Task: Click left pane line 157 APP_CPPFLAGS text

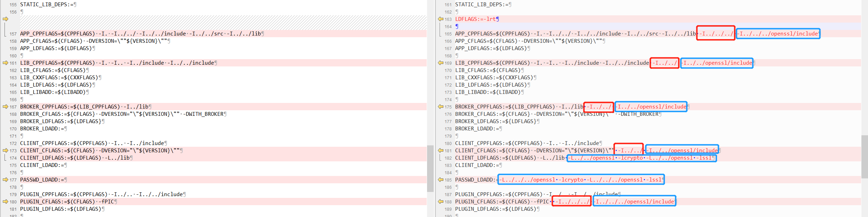Action: click(142, 34)
